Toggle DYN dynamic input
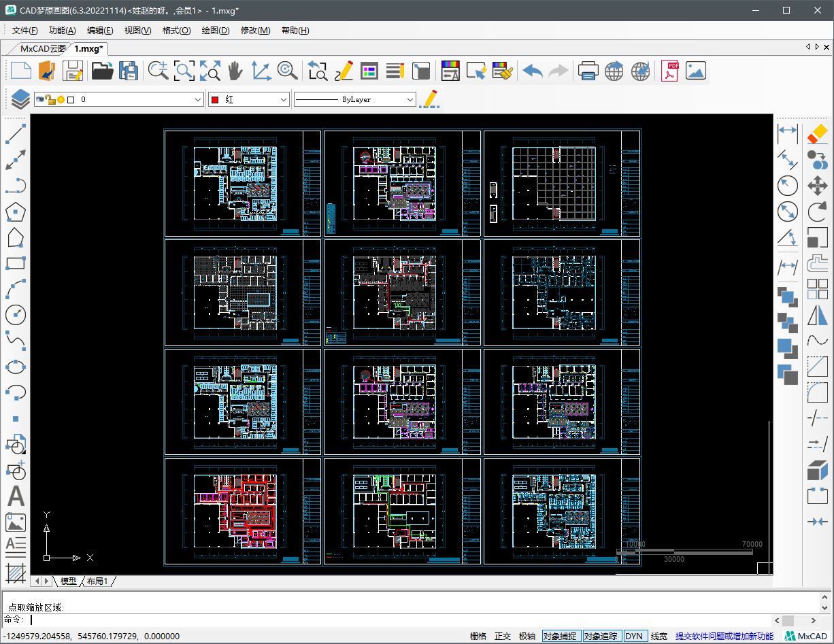Screen dimensions: 834x644 (x=635, y=636)
